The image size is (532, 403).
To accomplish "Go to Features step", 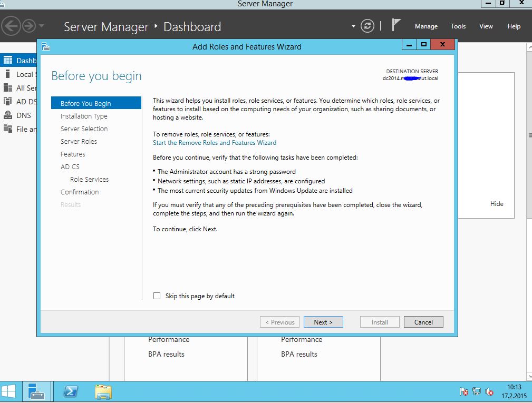I will [x=73, y=154].
